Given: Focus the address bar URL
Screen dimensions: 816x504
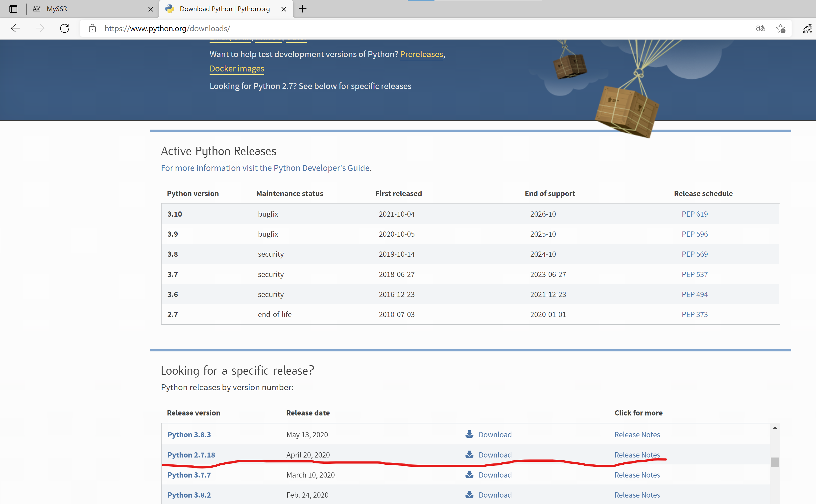Looking at the screenshot, I should (x=168, y=28).
